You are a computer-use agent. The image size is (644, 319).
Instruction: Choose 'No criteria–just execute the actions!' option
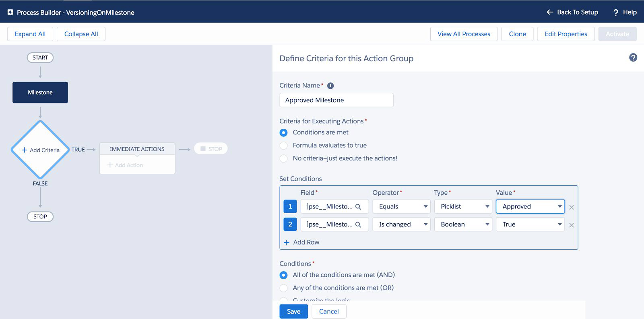pyautogui.click(x=284, y=158)
